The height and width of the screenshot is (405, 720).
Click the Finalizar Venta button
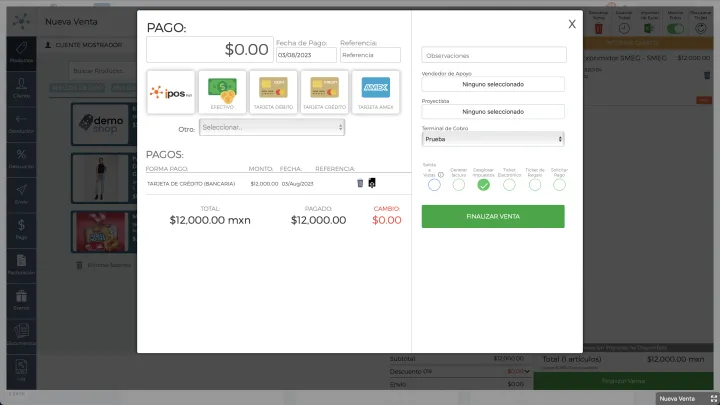(493, 216)
